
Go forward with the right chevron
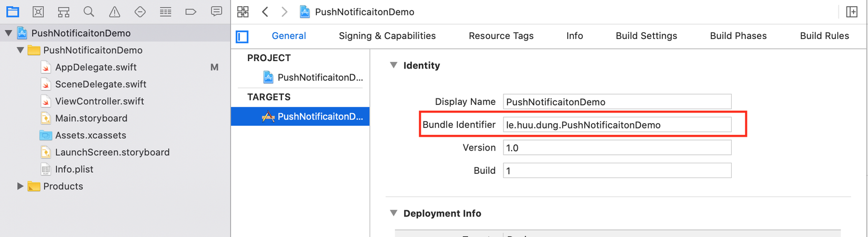tap(284, 12)
